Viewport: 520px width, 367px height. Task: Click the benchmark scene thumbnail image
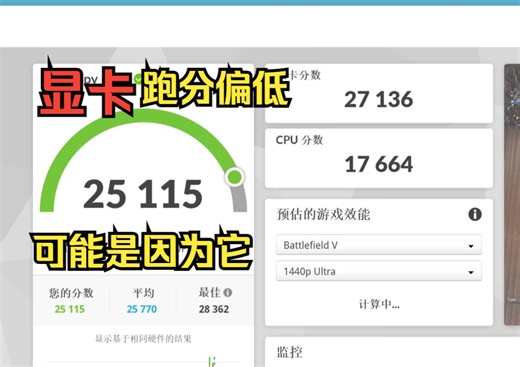(x=512, y=195)
